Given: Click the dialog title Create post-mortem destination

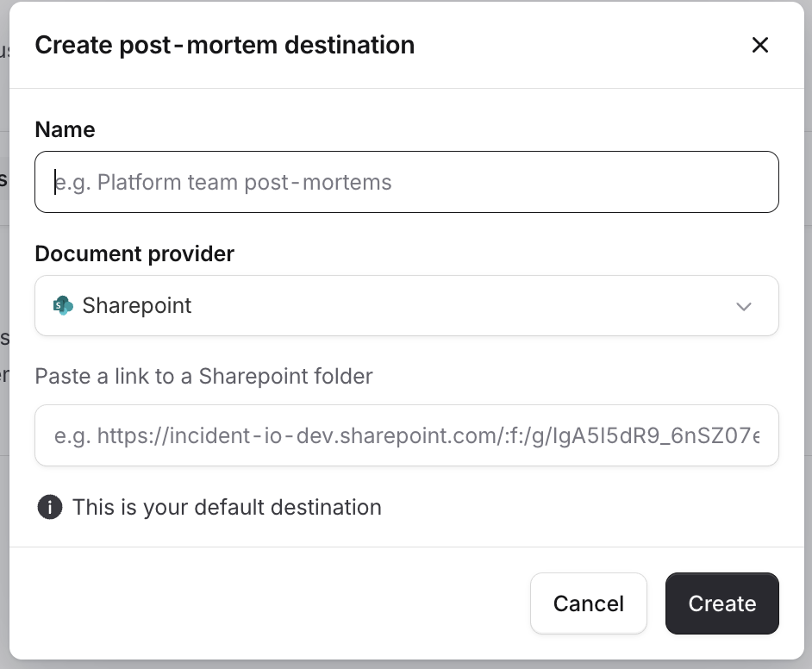Looking at the screenshot, I should 224,45.
